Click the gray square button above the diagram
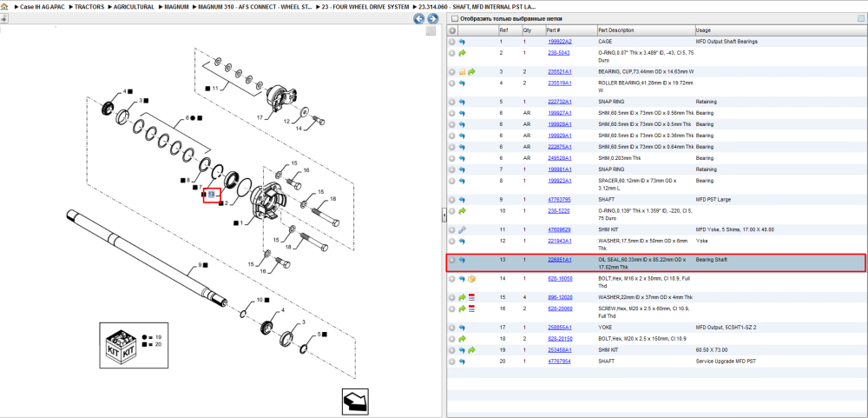Viewport: 868px width, 418px height. (431, 31)
